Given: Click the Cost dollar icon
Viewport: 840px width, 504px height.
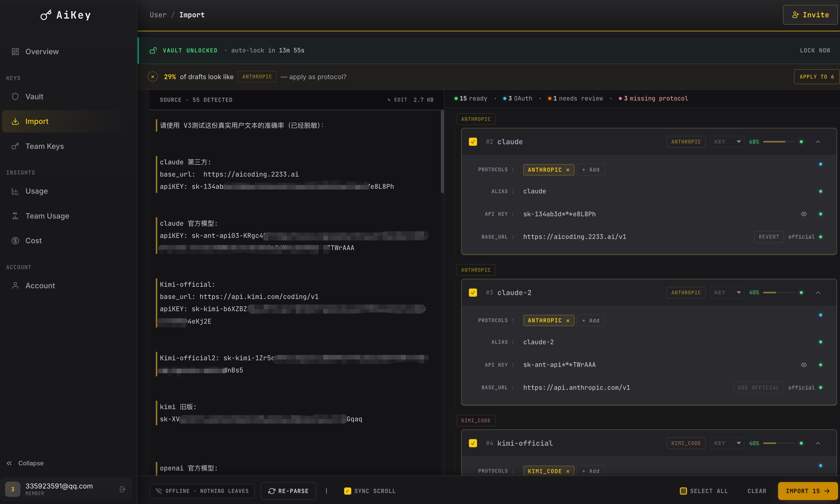Looking at the screenshot, I should point(15,240).
